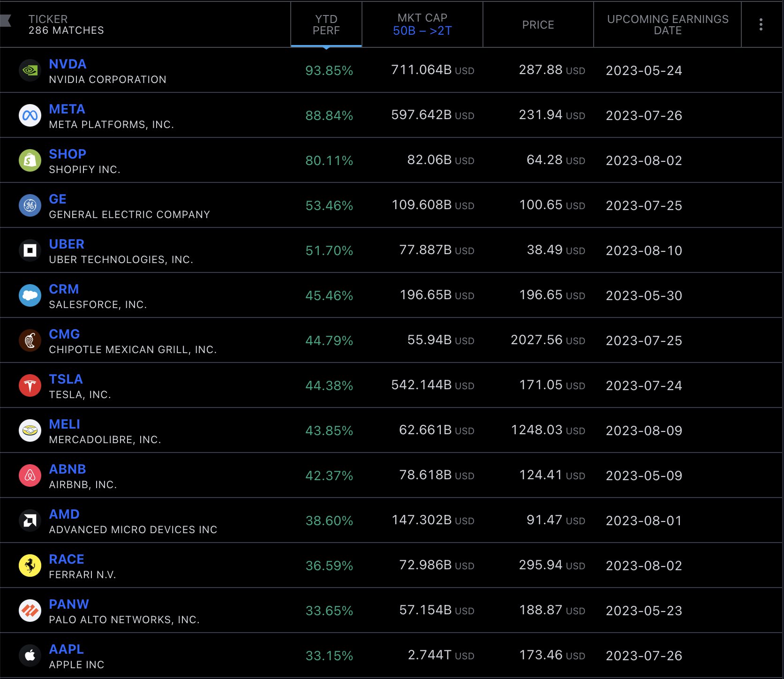Click the GENERAL ELECTRIC COMPANY name text
784x679 pixels.
(129, 214)
